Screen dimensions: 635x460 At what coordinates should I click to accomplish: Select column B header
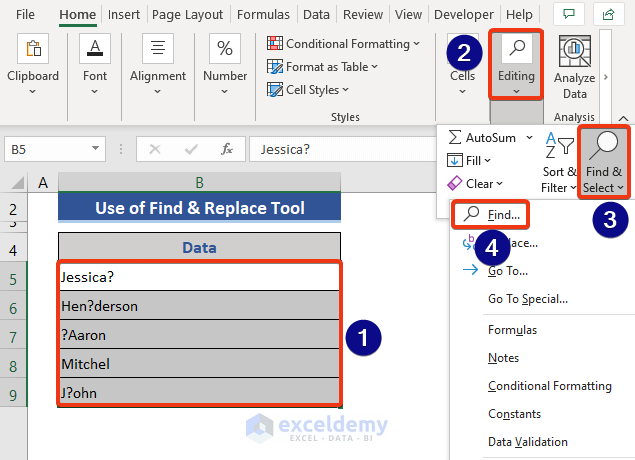199,182
